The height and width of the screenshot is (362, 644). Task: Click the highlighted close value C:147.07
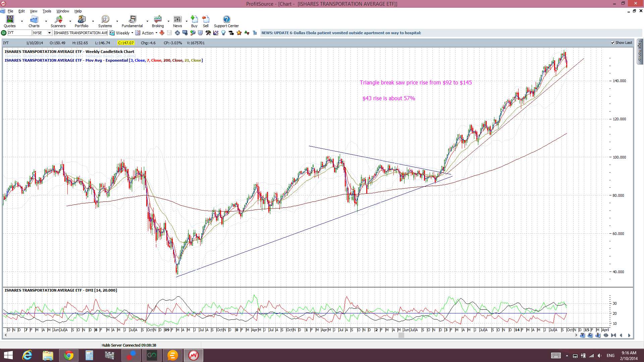[126, 43]
